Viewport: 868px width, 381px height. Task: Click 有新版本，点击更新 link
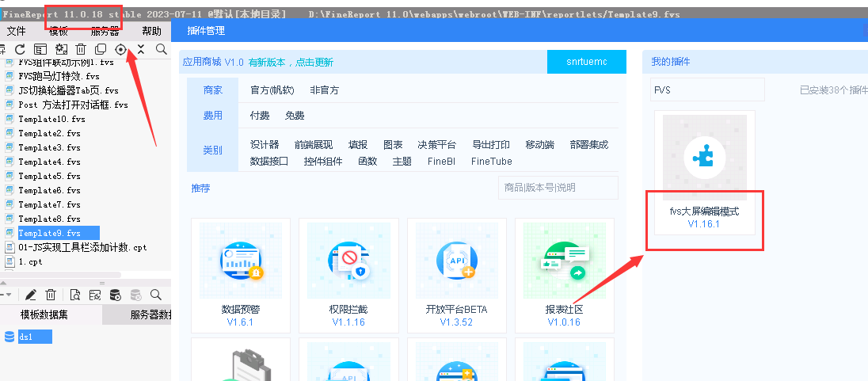[291, 63]
